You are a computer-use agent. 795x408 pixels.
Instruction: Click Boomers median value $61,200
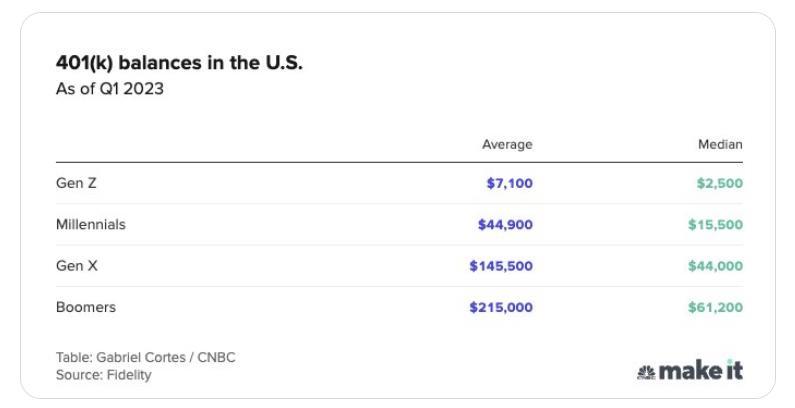[715, 307]
